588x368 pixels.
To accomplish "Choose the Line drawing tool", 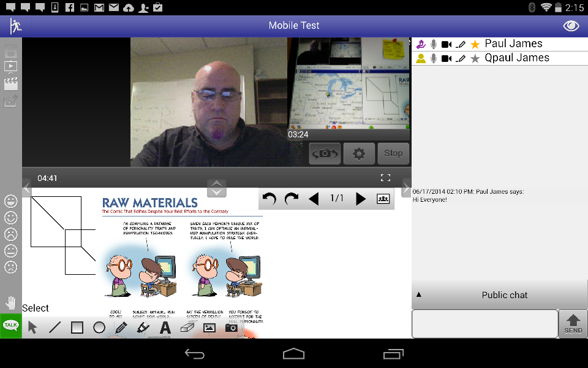I will pyautogui.click(x=55, y=328).
